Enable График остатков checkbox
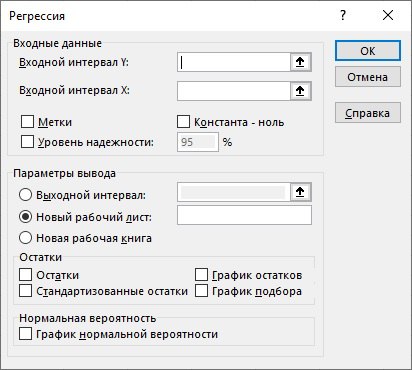This screenshot has width=412, height=370. [201, 275]
